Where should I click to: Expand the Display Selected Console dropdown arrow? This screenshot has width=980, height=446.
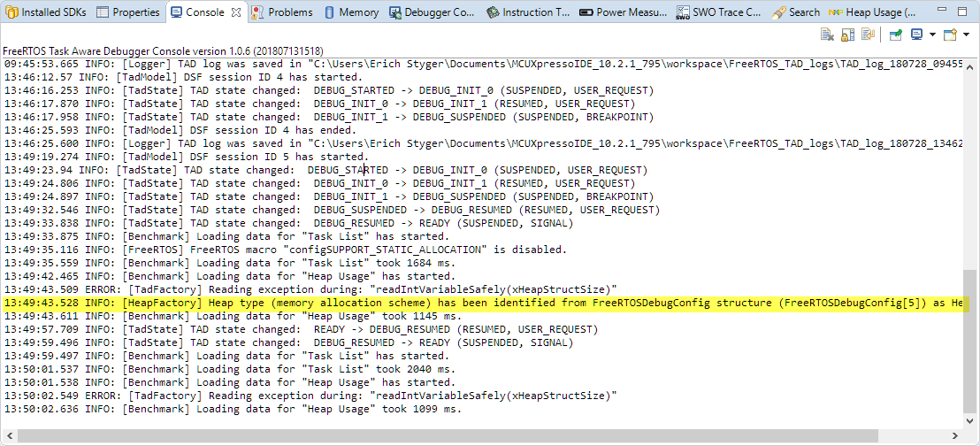[x=930, y=35]
